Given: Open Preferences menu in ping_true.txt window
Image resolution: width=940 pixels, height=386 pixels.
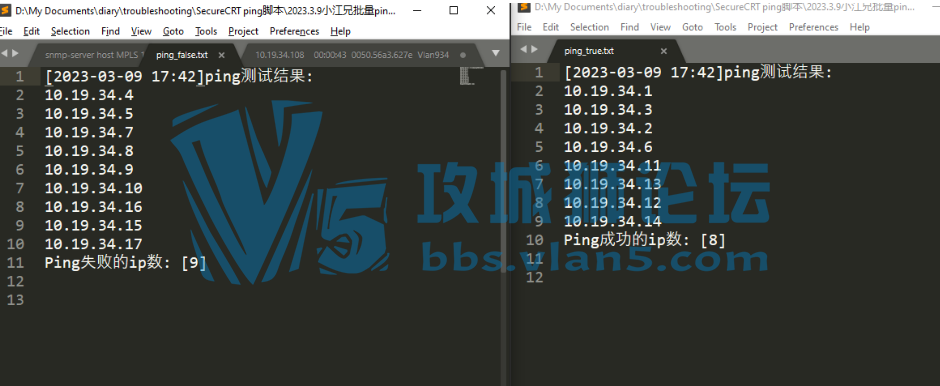Looking at the screenshot, I should (x=814, y=27).
